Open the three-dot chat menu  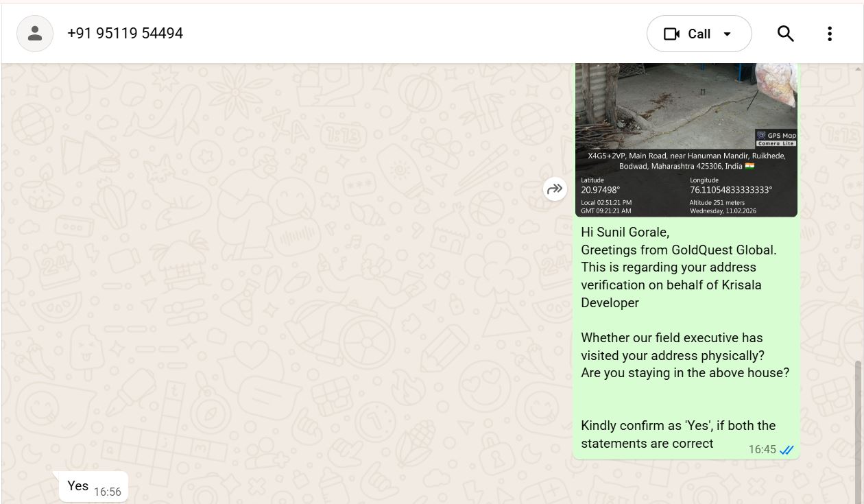pos(829,34)
